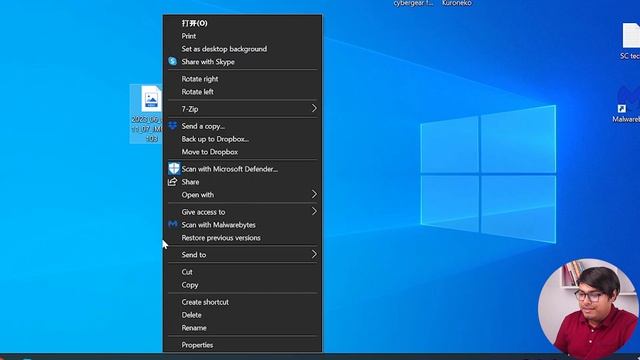Expand the Send to submenu arrow

tap(314, 254)
